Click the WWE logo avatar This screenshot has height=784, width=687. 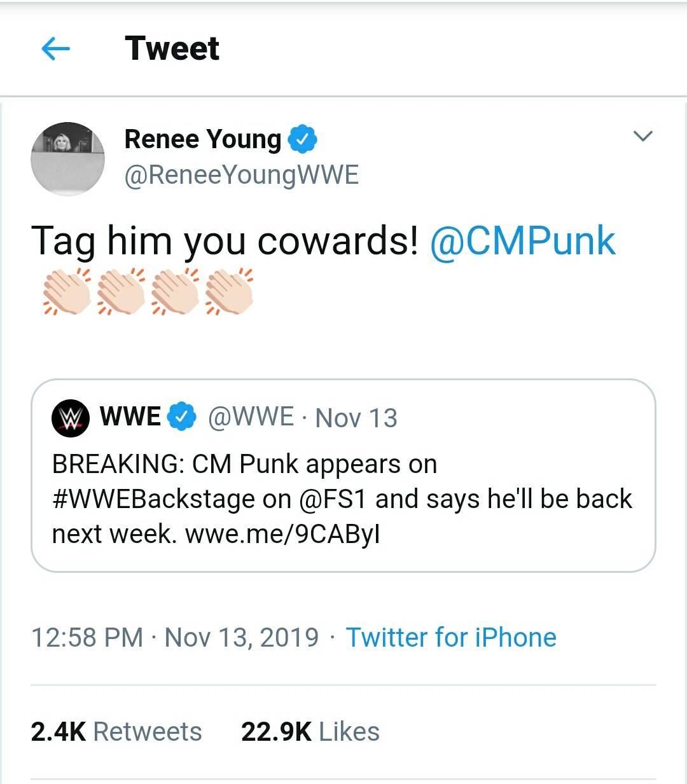coord(72,418)
